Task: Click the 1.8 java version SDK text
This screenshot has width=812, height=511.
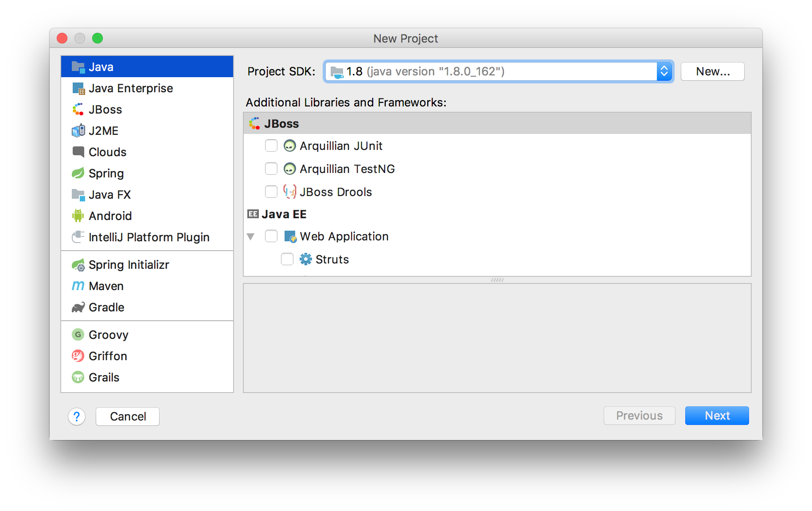Action: point(426,71)
